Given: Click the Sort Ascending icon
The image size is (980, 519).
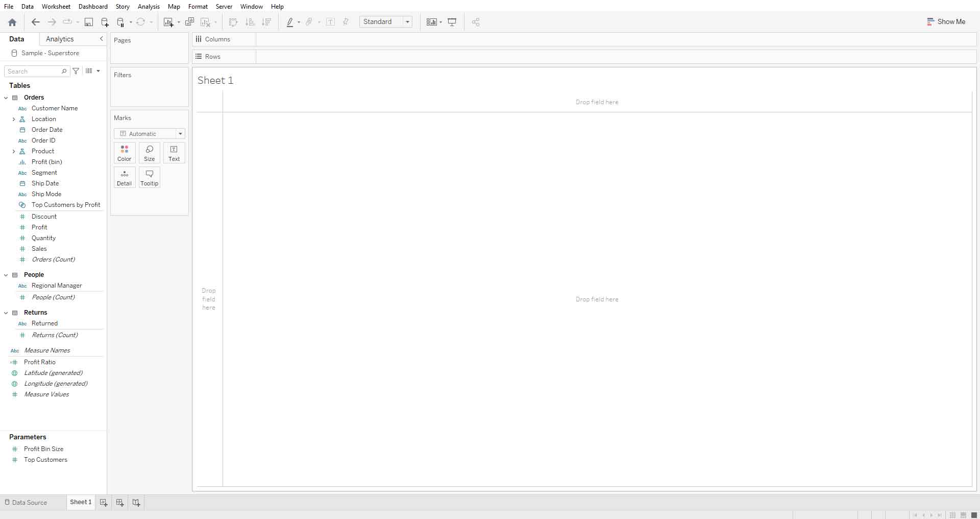Looking at the screenshot, I should point(250,22).
